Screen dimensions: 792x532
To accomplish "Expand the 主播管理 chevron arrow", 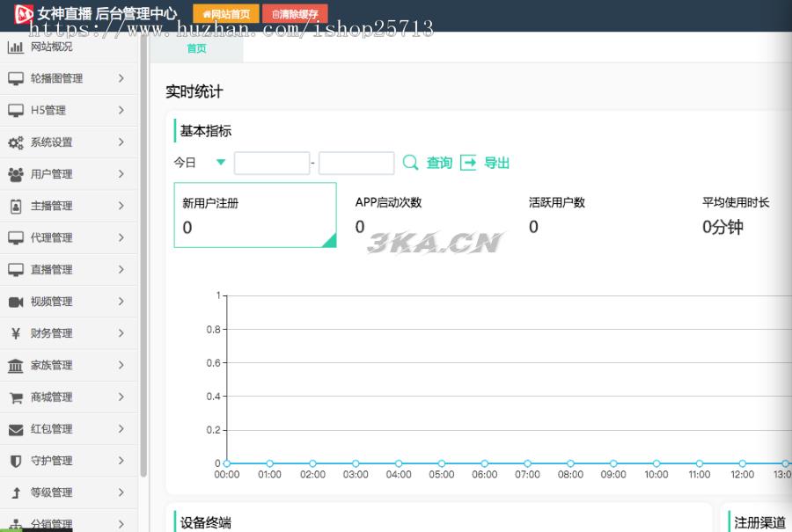I will (121, 206).
